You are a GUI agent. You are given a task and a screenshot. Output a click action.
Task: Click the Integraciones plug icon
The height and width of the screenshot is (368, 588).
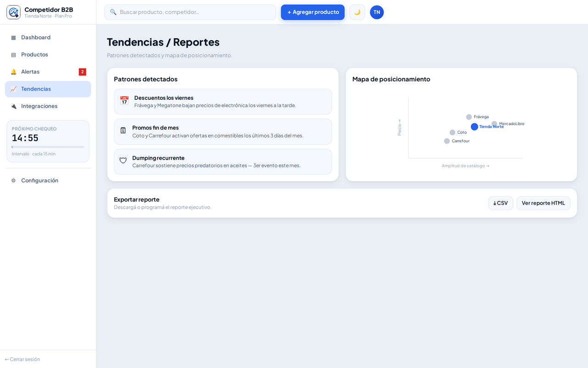click(13, 106)
